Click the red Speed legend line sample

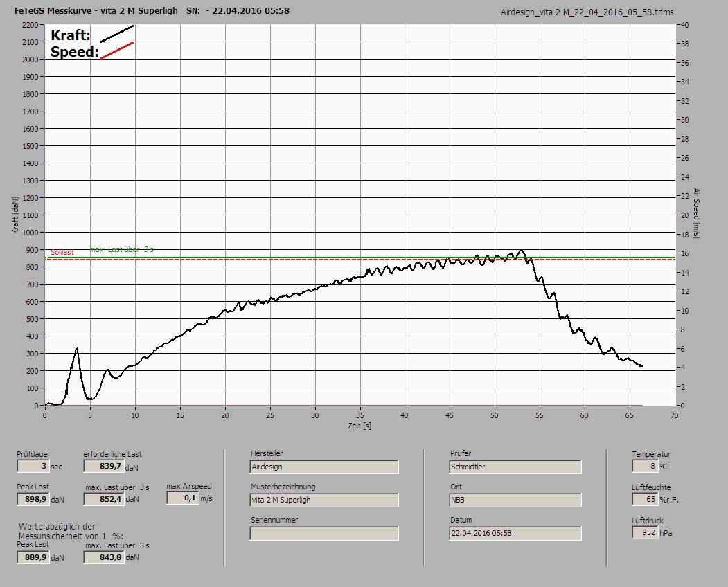117,51
